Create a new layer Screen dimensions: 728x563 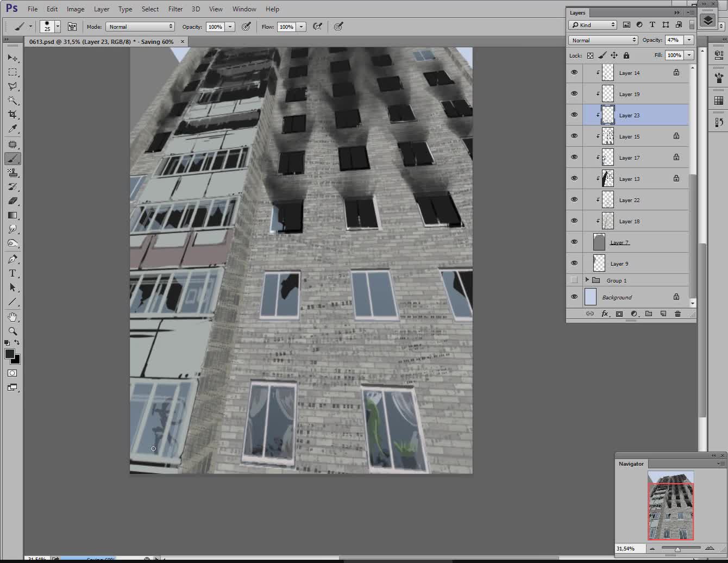[x=663, y=314]
